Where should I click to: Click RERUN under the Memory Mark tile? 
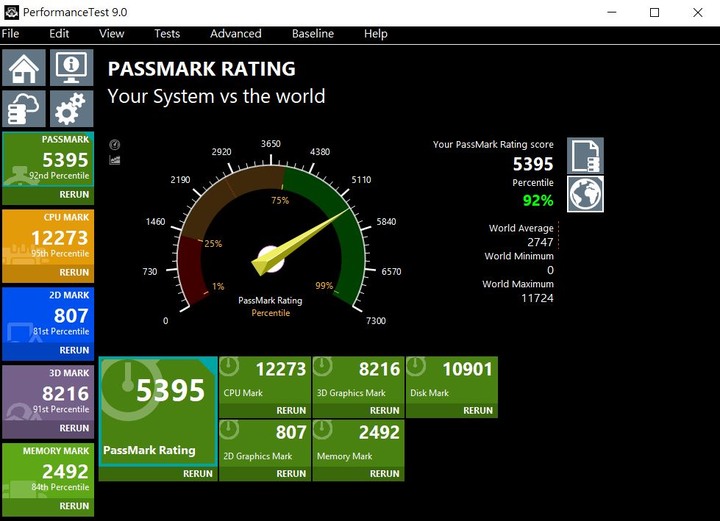pyautogui.click(x=385, y=474)
